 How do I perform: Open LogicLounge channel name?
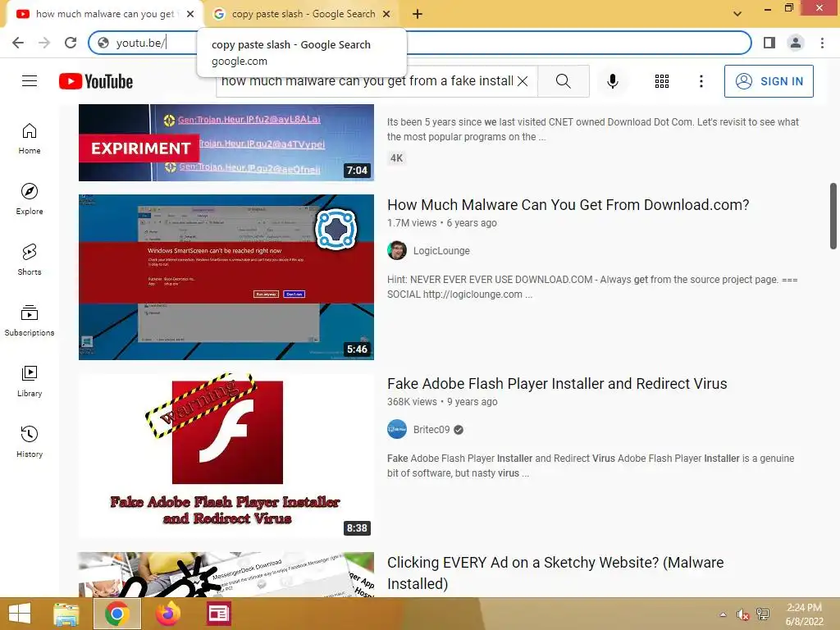click(441, 251)
